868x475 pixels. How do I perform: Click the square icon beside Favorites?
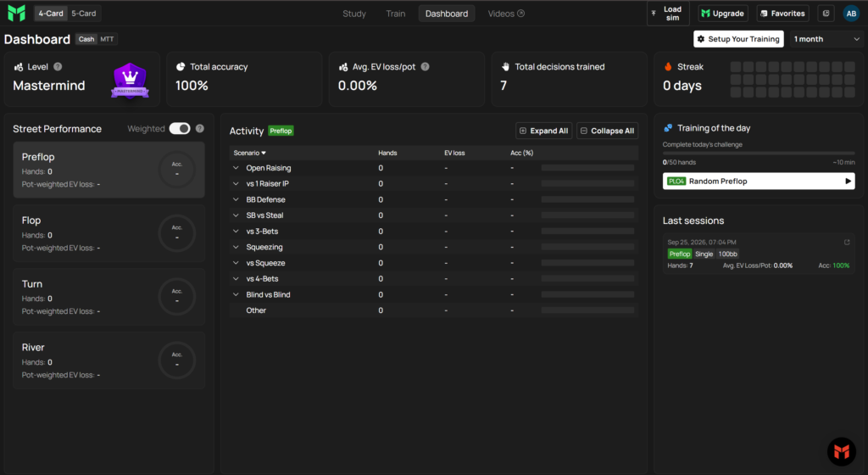pos(826,14)
